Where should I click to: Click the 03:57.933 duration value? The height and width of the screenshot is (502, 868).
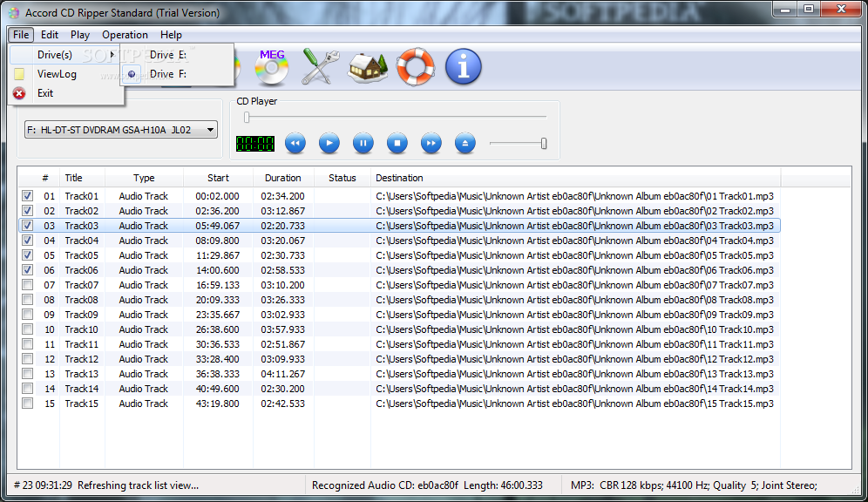click(x=283, y=329)
